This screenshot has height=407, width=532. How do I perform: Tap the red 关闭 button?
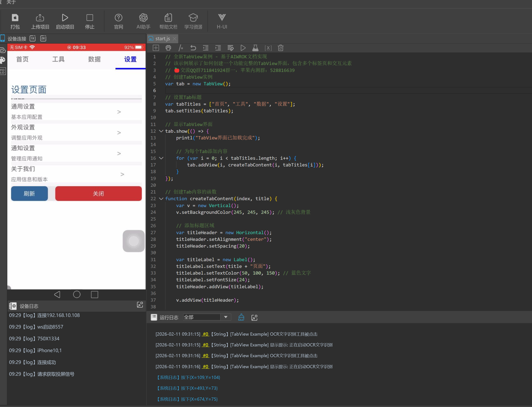98,194
